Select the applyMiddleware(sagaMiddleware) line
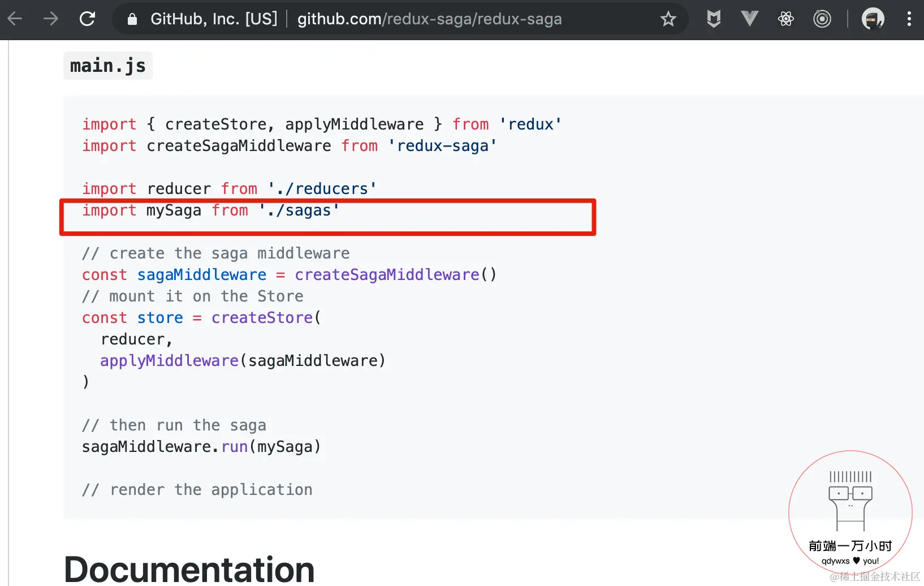Screen dimensions: 924x586 pos(243,361)
